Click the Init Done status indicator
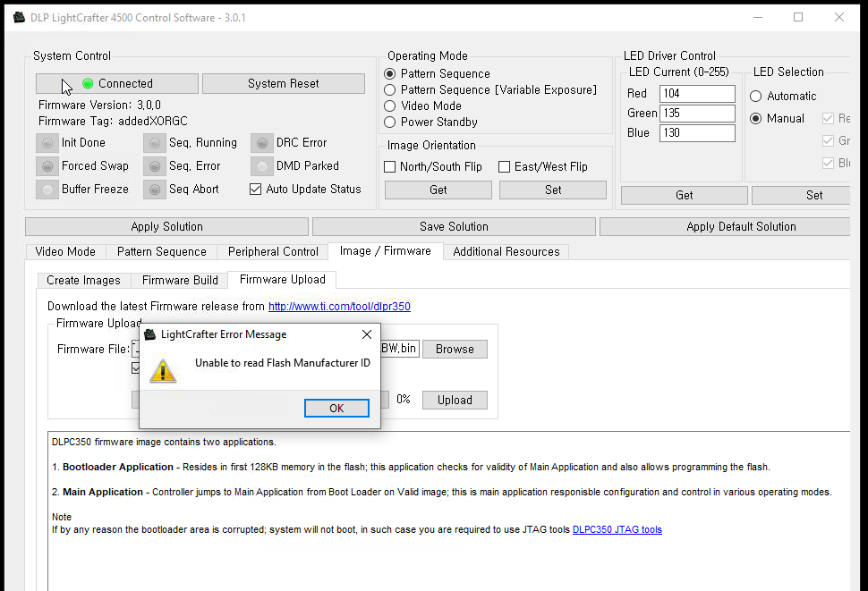Image resolution: width=868 pixels, height=591 pixels. pyautogui.click(x=47, y=143)
